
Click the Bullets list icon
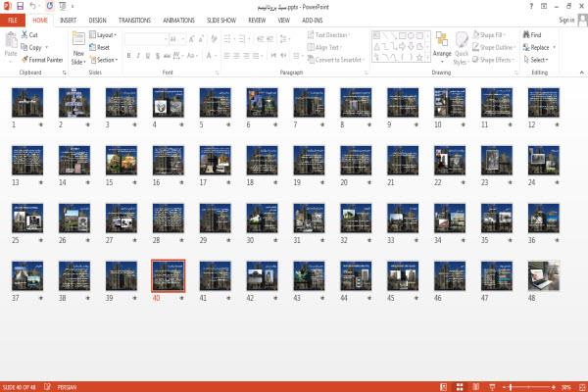coord(228,39)
